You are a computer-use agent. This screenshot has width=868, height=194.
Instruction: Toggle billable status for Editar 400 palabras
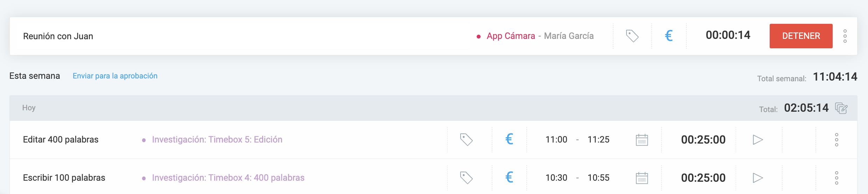point(509,139)
